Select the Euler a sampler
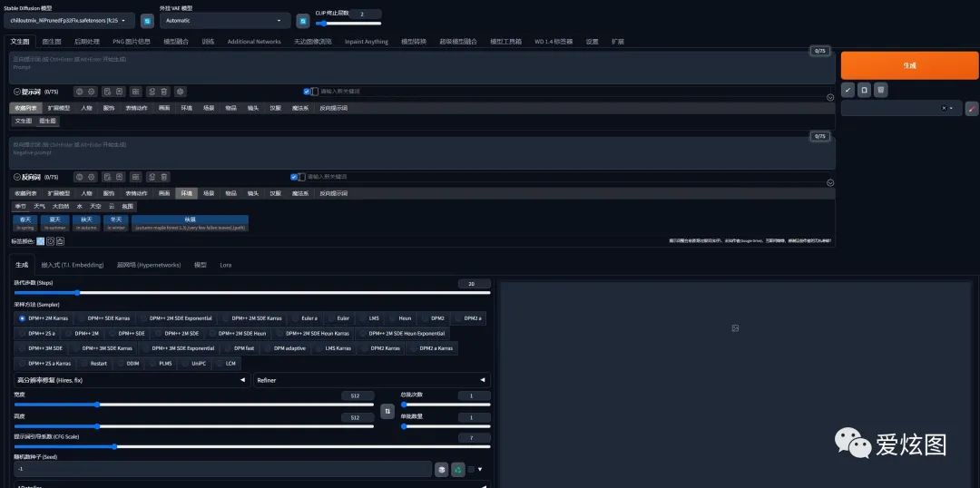This screenshot has width=980, height=488. coord(305,318)
